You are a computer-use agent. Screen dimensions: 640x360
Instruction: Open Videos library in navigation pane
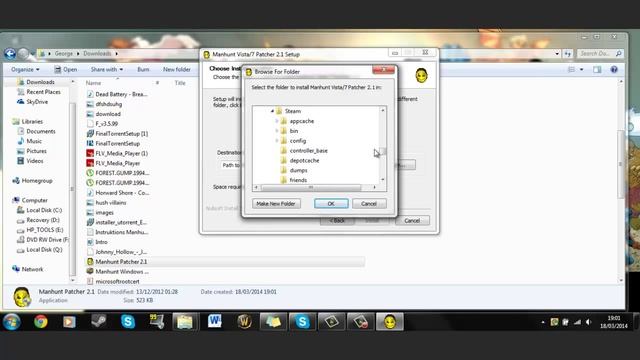(35, 161)
